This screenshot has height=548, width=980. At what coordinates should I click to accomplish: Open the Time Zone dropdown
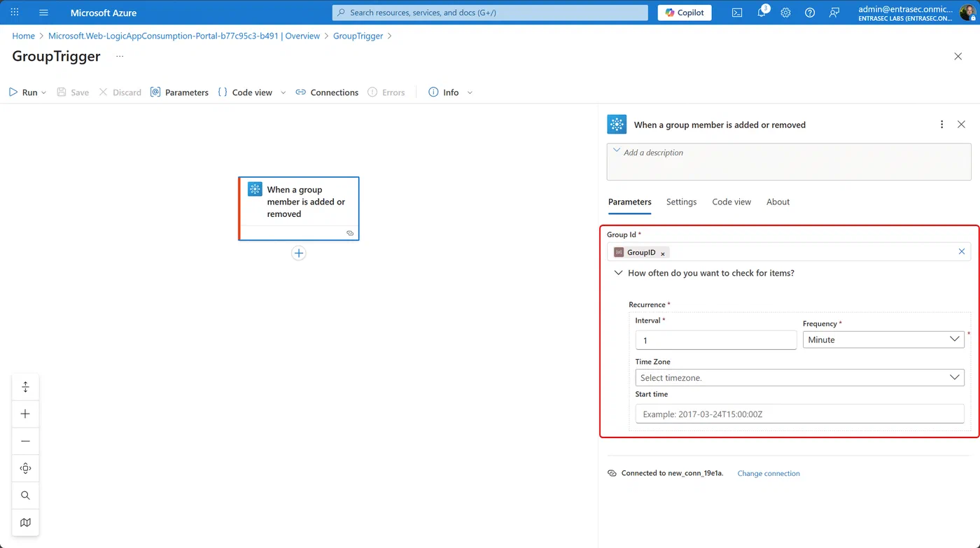(x=799, y=377)
